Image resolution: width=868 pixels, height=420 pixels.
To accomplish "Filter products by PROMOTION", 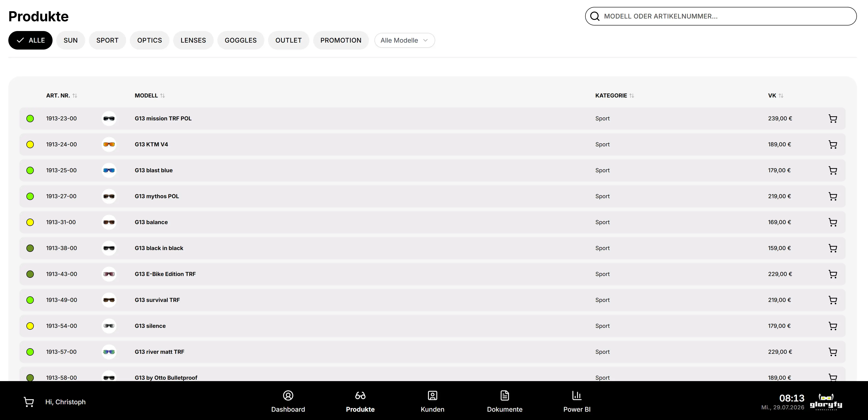I will [x=341, y=41].
